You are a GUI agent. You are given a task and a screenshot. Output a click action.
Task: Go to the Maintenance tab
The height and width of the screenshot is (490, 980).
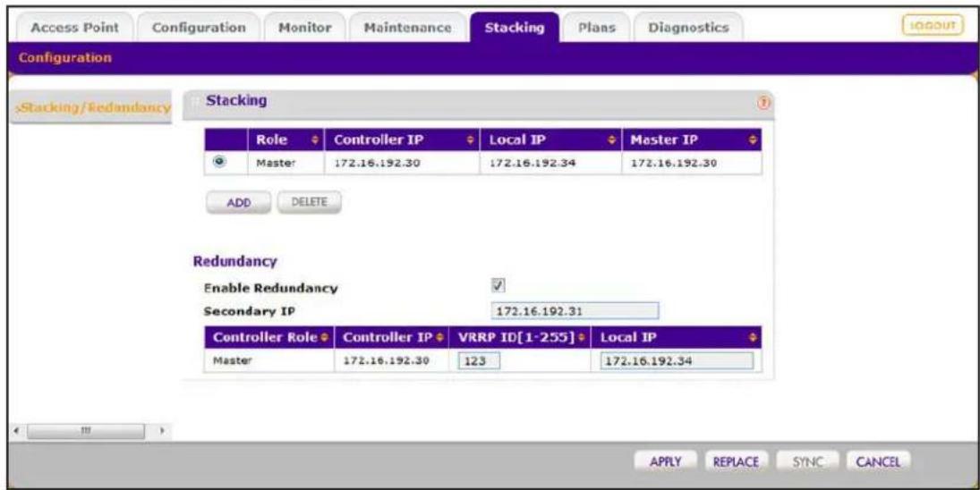pos(407,28)
